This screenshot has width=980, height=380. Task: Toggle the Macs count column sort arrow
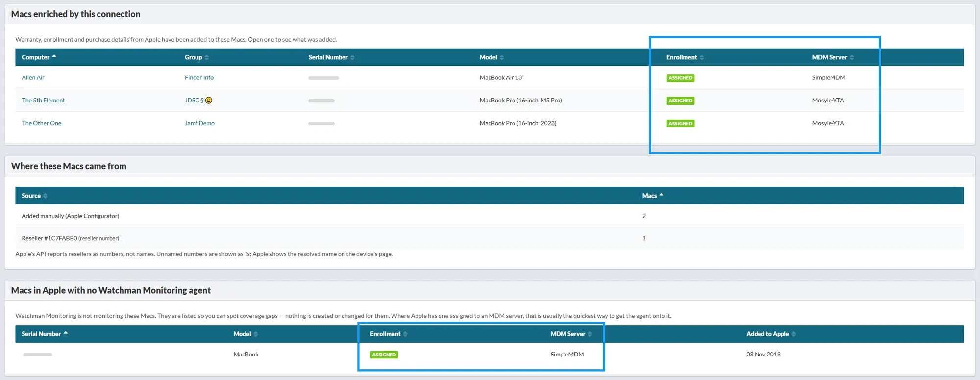click(661, 195)
